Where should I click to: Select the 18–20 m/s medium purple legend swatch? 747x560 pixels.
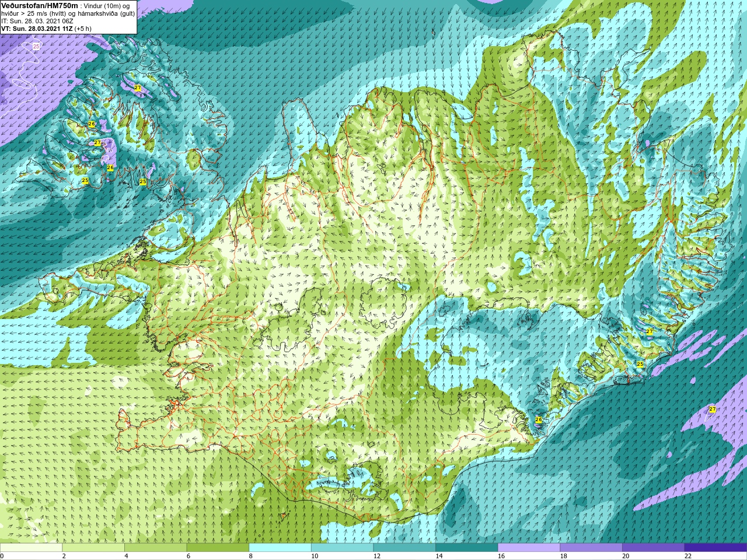[591, 548]
